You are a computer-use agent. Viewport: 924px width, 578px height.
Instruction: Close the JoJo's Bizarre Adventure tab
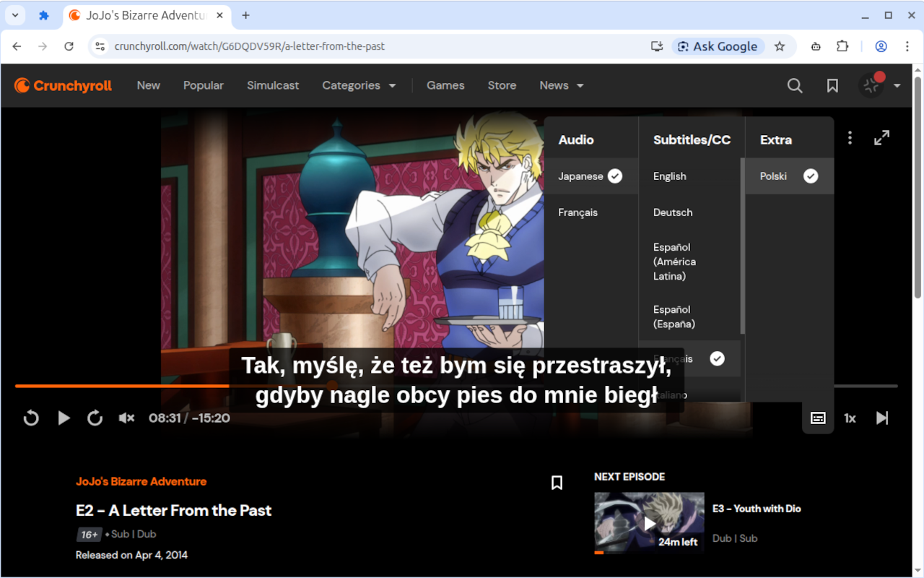(222, 15)
